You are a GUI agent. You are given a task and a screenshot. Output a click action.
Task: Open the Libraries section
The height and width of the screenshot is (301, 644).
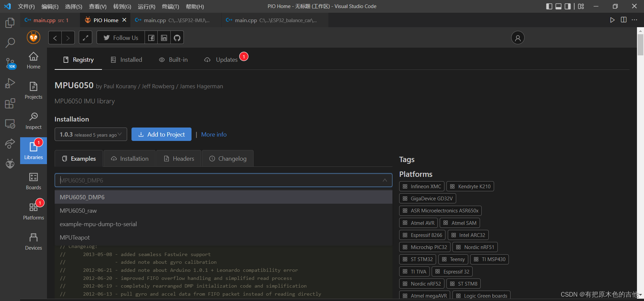(x=34, y=151)
